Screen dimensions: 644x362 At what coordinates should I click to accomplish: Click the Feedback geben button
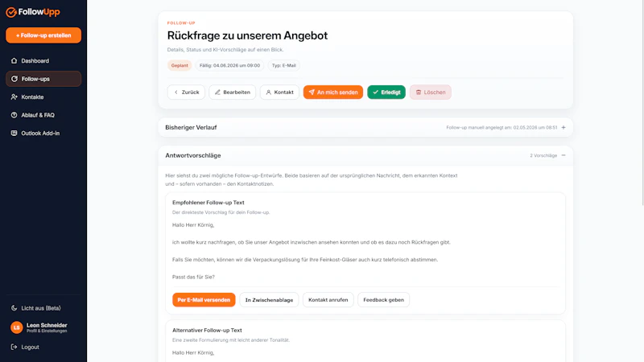click(x=384, y=300)
